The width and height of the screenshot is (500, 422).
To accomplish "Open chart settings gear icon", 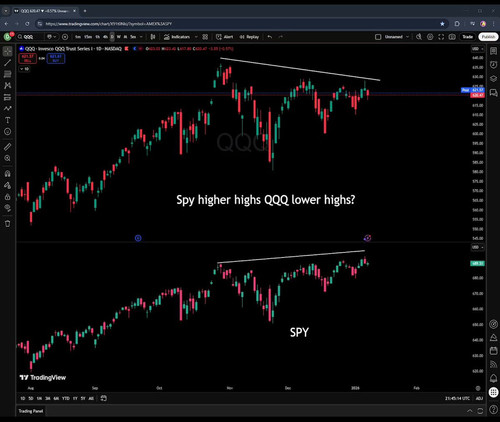I will click(430, 37).
